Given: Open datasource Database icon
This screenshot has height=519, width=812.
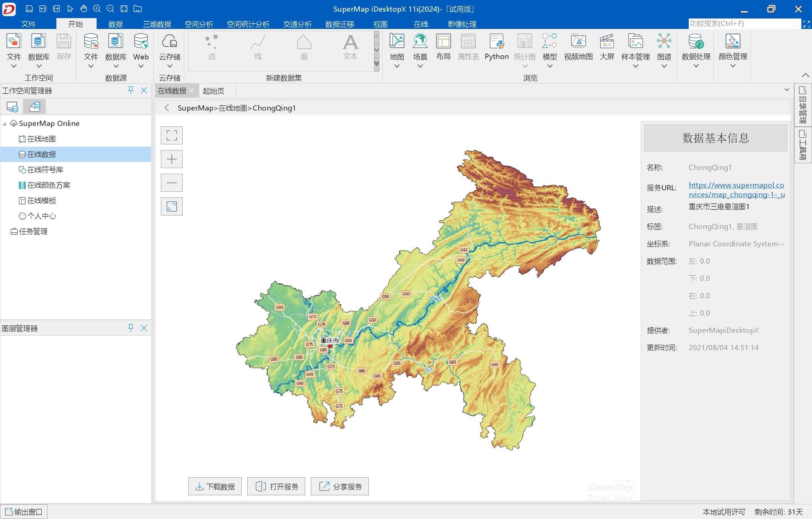Looking at the screenshot, I should [x=115, y=41].
